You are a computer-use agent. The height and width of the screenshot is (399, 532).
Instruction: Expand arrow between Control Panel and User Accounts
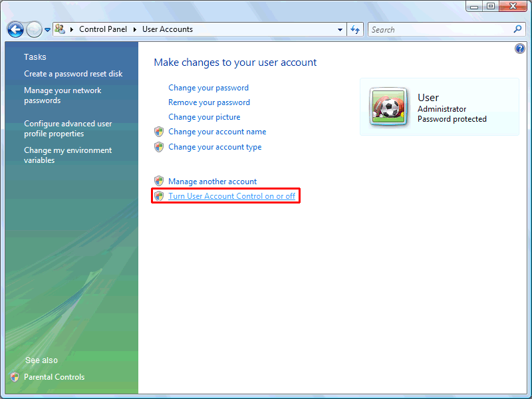pyautogui.click(x=135, y=29)
